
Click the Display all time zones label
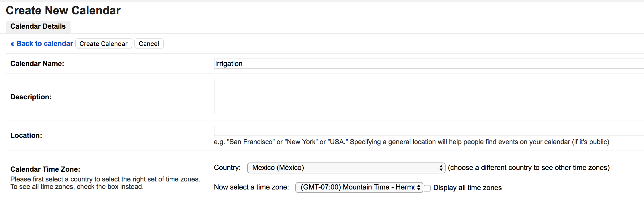click(467, 188)
